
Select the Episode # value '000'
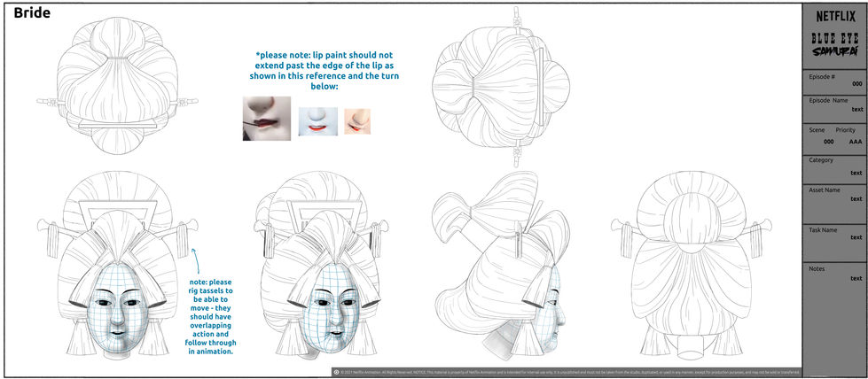click(857, 84)
